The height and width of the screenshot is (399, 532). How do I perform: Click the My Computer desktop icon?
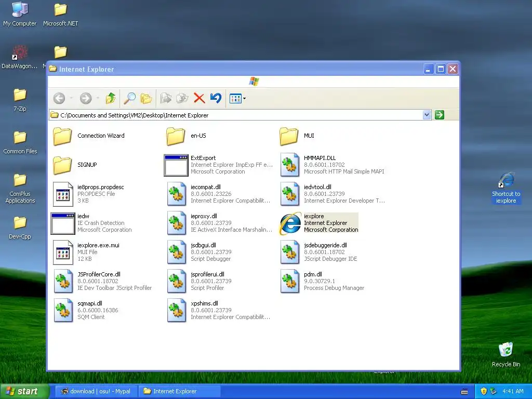pyautogui.click(x=20, y=14)
